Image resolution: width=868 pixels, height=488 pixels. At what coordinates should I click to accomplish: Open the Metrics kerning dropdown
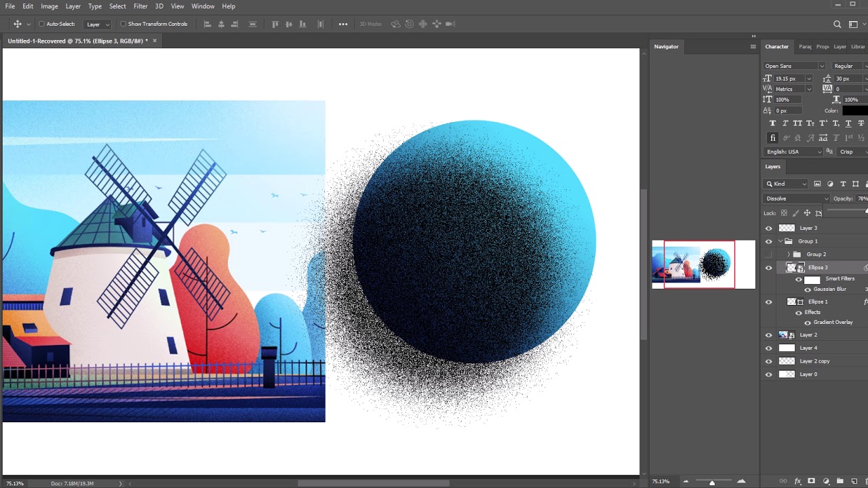coord(793,89)
